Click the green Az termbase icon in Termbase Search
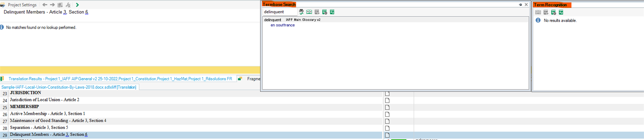This screenshot has width=644, height=140. (x=332, y=12)
